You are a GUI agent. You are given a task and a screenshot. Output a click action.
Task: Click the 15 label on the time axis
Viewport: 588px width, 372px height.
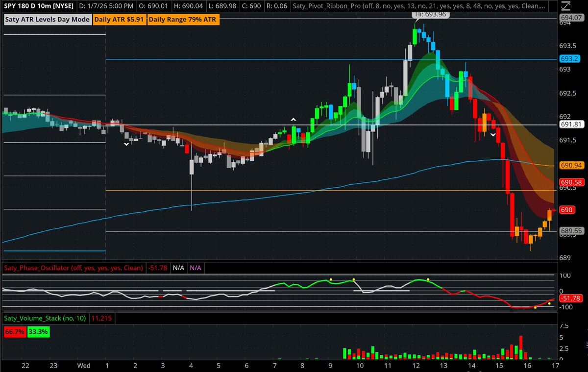click(499, 366)
